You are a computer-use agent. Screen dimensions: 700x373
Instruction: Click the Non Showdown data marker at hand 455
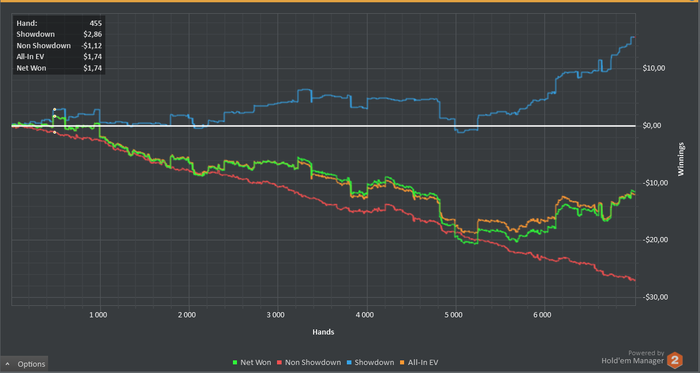pyautogui.click(x=54, y=132)
